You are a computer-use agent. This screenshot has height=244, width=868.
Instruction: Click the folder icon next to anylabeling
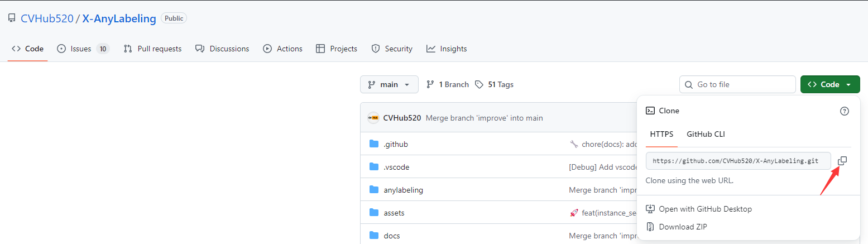click(x=374, y=190)
